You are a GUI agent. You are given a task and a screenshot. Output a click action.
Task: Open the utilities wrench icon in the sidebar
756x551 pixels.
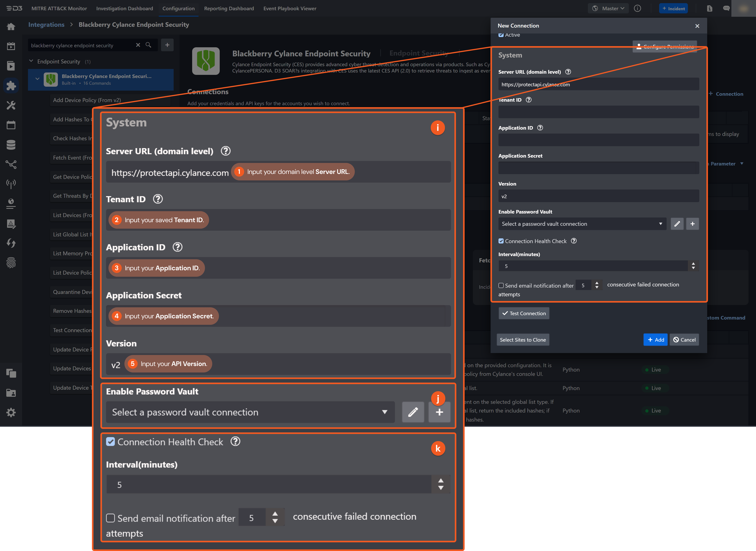coord(11,105)
